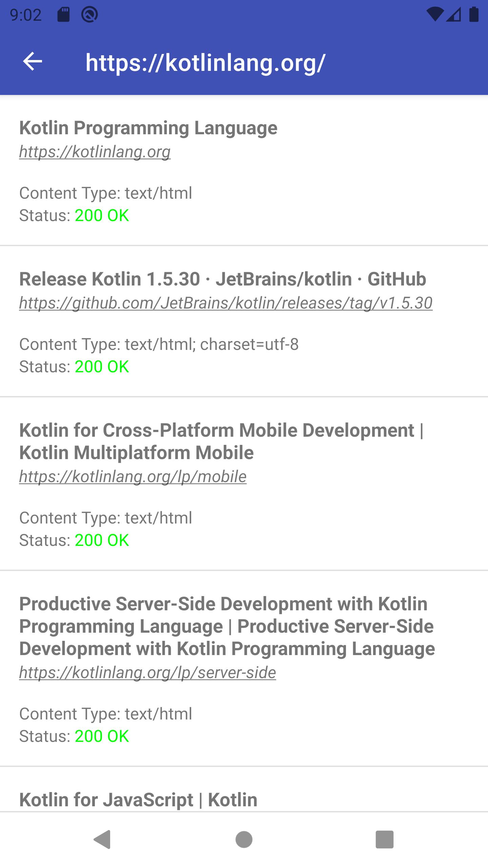
Task: Tap the Android home circle button
Action: (244, 840)
